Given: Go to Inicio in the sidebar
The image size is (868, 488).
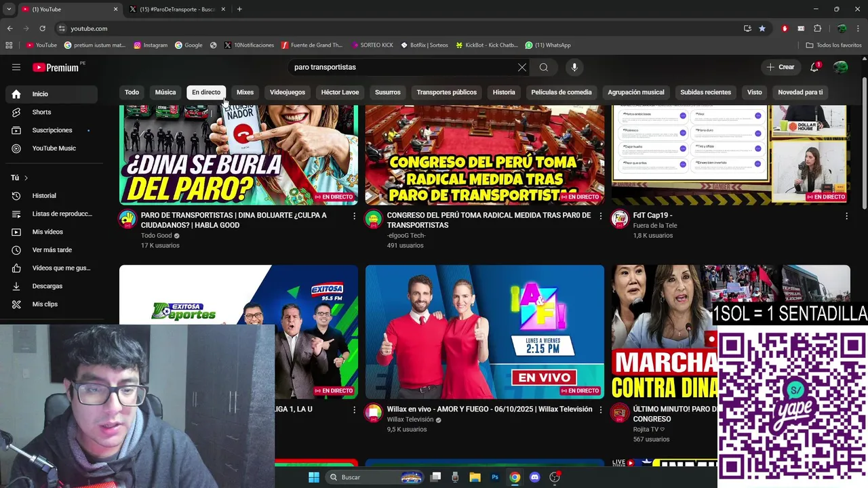Looking at the screenshot, I should pos(52,94).
